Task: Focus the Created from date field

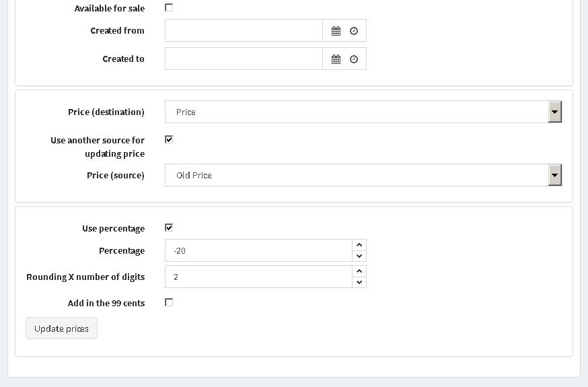Action: [244, 31]
